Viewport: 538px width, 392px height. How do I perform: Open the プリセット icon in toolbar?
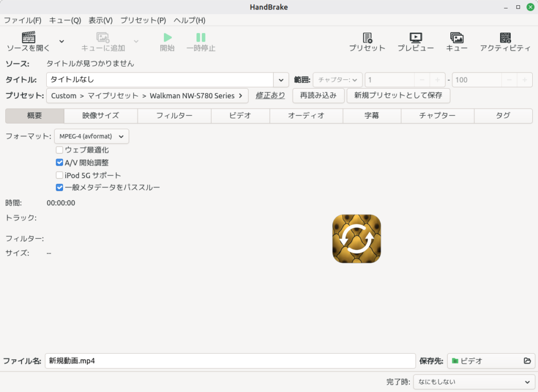367,38
